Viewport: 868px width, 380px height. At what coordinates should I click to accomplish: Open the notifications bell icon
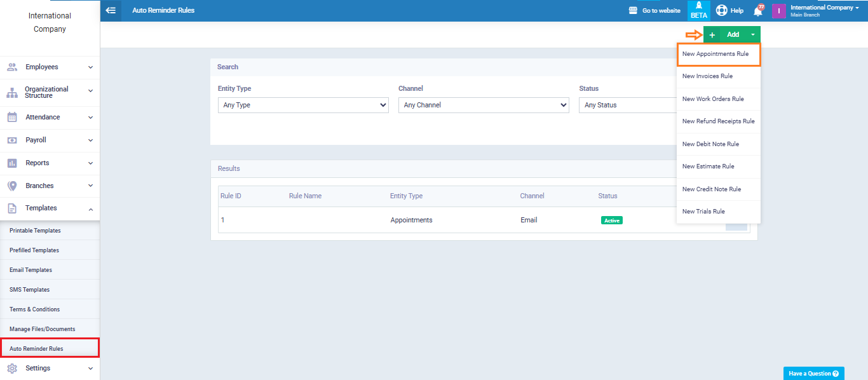point(757,11)
